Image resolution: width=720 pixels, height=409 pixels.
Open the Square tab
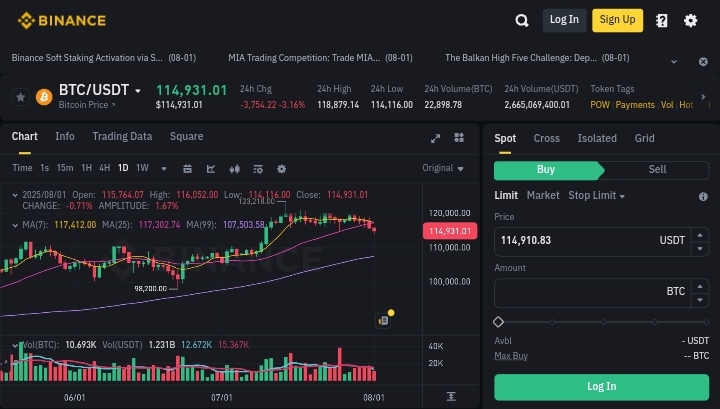pyautogui.click(x=186, y=136)
